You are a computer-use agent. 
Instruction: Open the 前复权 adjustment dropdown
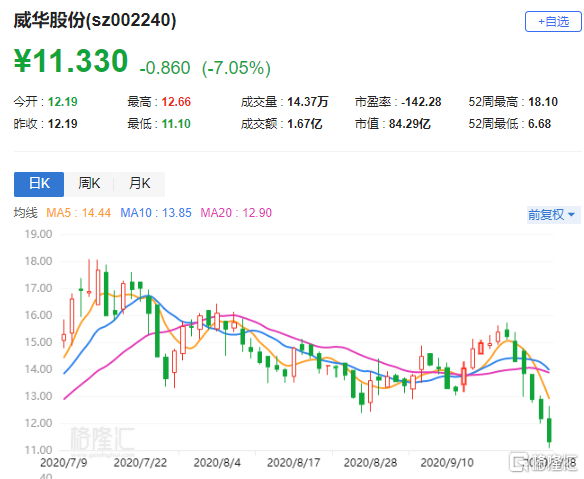click(553, 215)
